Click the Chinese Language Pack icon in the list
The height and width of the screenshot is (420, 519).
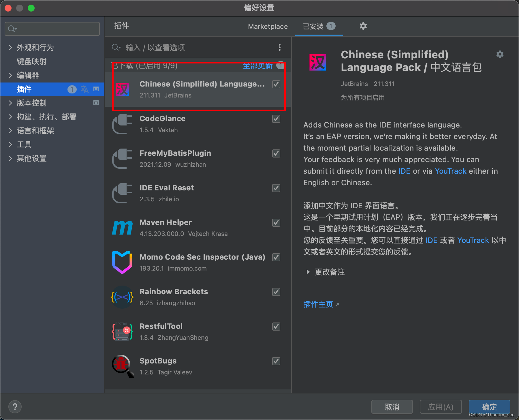(x=122, y=89)
